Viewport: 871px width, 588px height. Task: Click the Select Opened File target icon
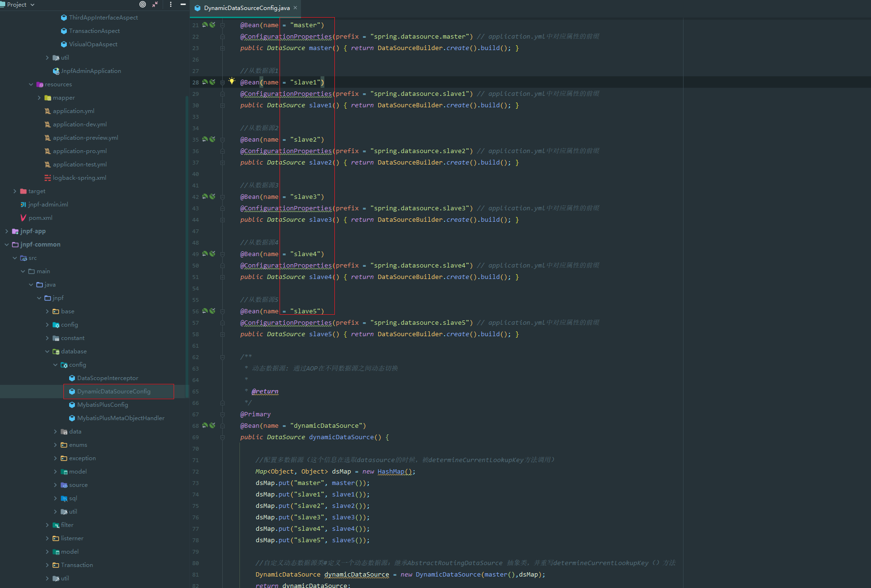tap(142, 4)
